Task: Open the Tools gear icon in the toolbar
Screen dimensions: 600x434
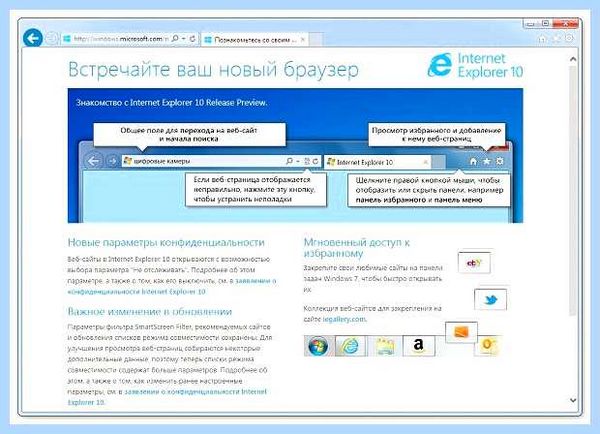Action: (569, 38)
